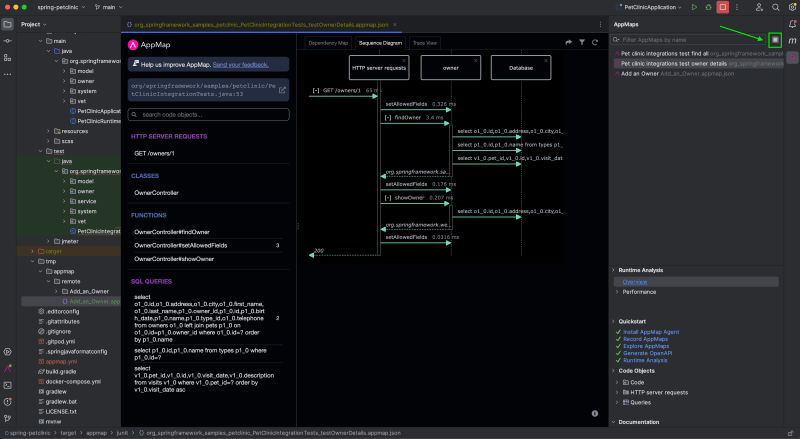The image size is (800, 439).
Task: Remove the owner actor from the diagram
Action: [x=476, y=60]
